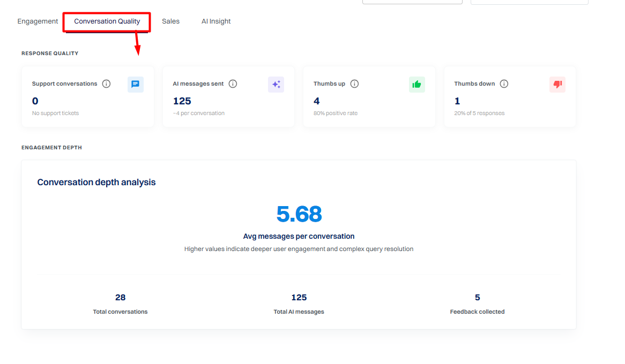
Task: Click the Conversation depth analysis heading
Action: point(96,183)
